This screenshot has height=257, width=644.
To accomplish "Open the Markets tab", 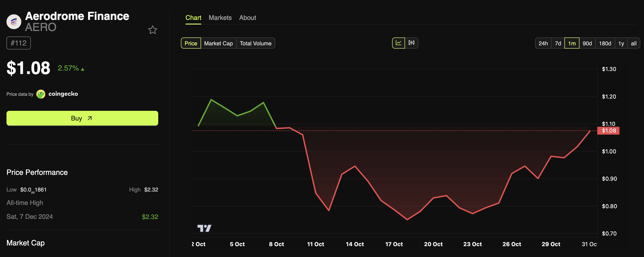I will tap(220, 18).
